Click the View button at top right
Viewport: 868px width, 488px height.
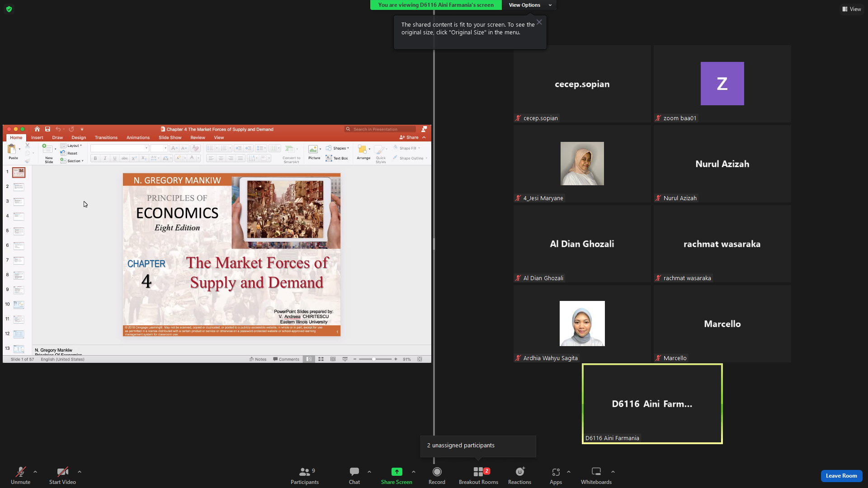pos(852,9)
